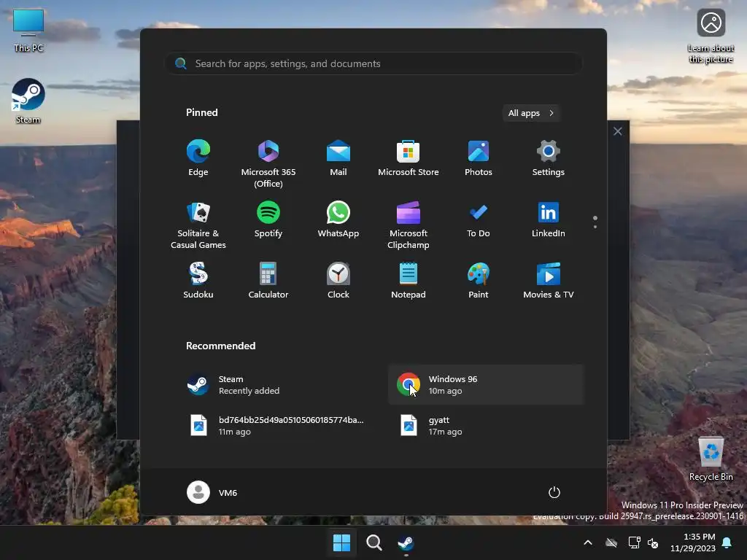The height and width of the screenshot is (560, 747).
Task: Open the Movies & TV app
Action: (x=549, y=281)
